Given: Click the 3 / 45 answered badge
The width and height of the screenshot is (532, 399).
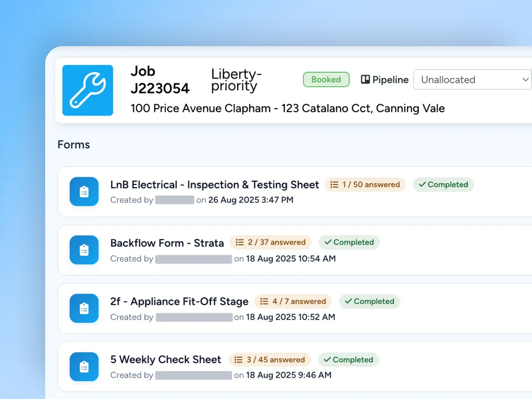Looking at the screenshot, I should tap(270, 360).
